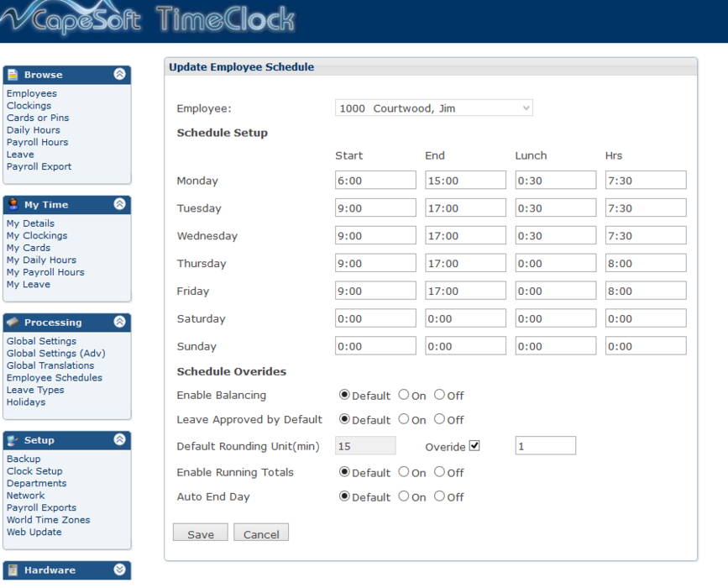Open My Payroll Hours page

45,272
